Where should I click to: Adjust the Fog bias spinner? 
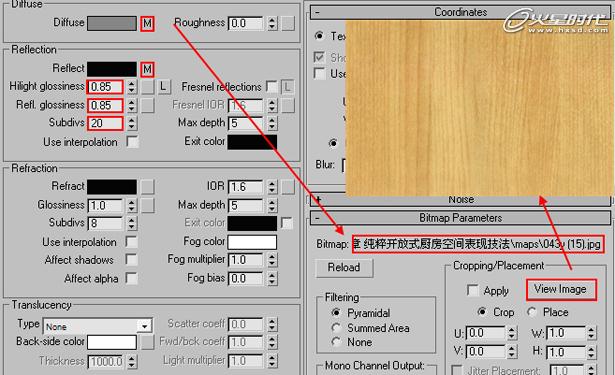point(272,279)
